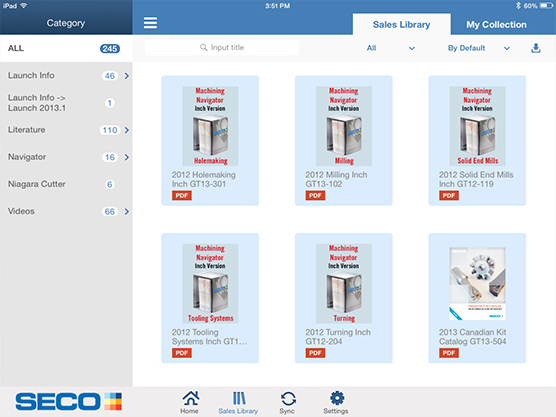Expand the Launch Info category chevron
Viewport: 556px width, 417px height.
coord(127,76)
